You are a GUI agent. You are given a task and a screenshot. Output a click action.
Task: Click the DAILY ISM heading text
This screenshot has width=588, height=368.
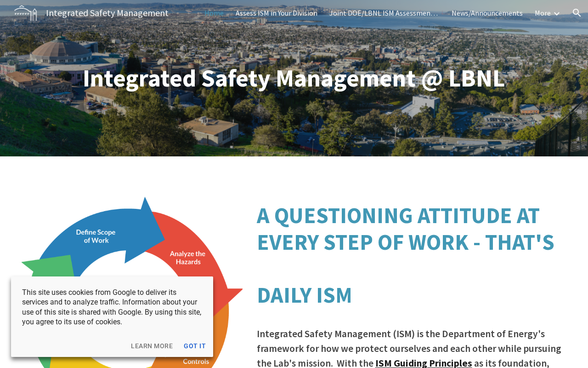305,295
